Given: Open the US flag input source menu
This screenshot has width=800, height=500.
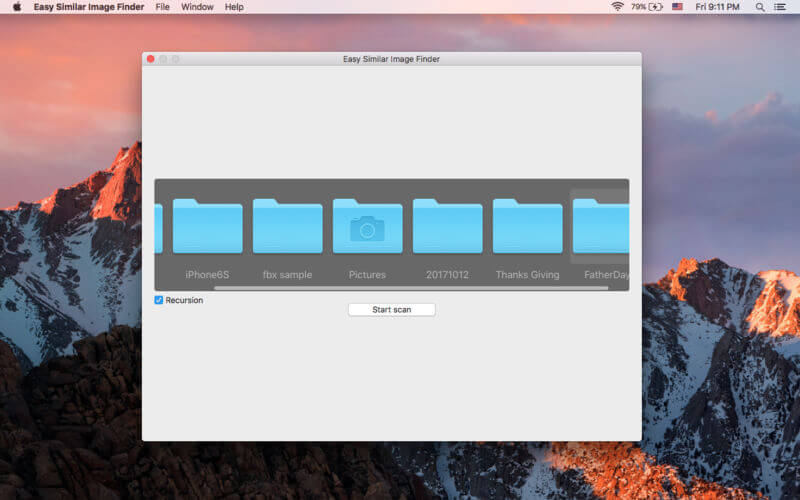Looking at the screenshot, I should pos(677,7).
